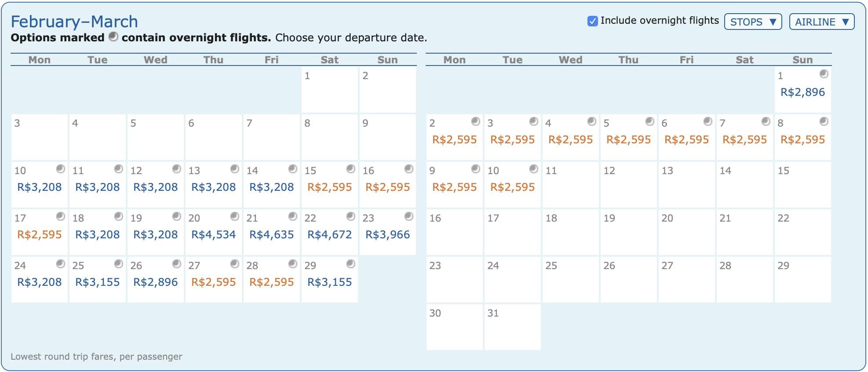Select March 1 fare R$2,896
Viewport: 868px width, 372px height.
[803, 92]
